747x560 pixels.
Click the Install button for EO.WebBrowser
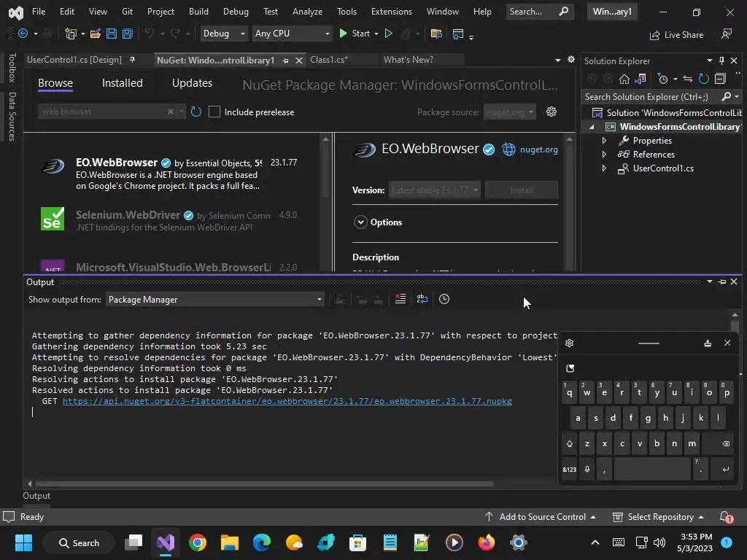[x=522, y=190]
